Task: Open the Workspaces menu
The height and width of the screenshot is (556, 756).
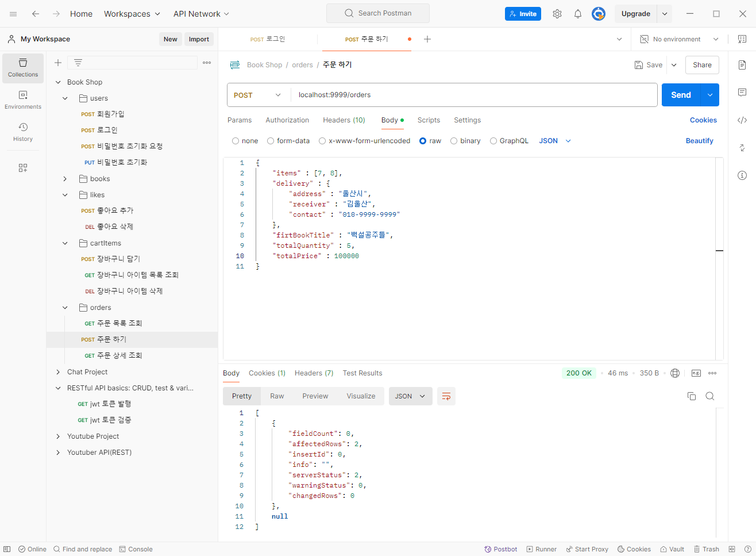Action: click(132, 14)
